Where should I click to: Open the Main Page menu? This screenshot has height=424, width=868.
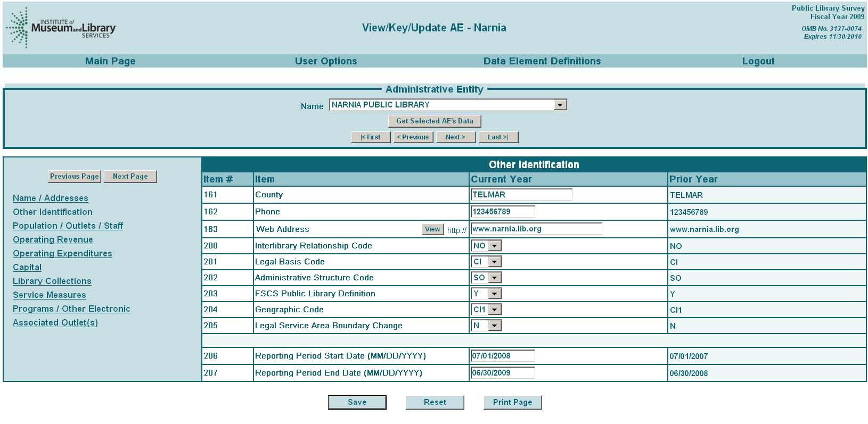(x=110, y=61)
